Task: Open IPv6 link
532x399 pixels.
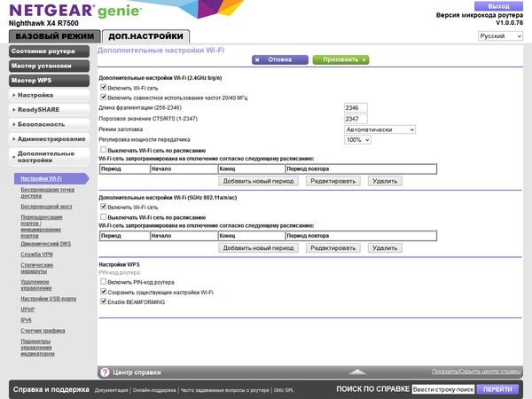Action: coord(26,320)
